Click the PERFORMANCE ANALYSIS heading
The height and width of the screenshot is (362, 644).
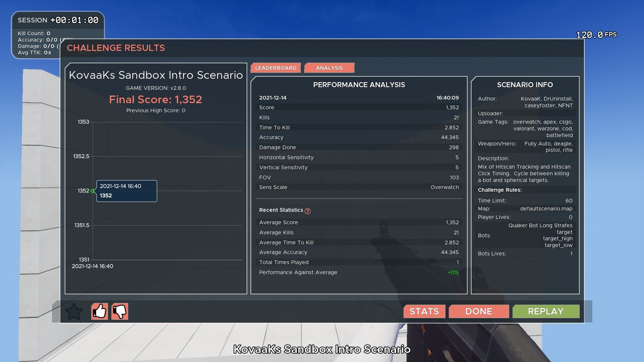[x=359, y=85]
